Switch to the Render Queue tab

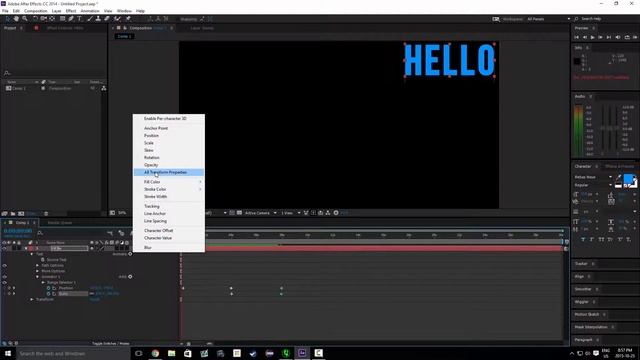click(x=60, y=223)
